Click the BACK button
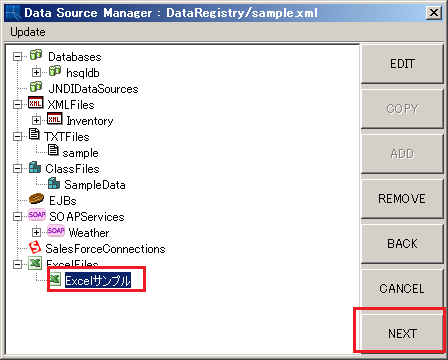 (x=402, y=244)
